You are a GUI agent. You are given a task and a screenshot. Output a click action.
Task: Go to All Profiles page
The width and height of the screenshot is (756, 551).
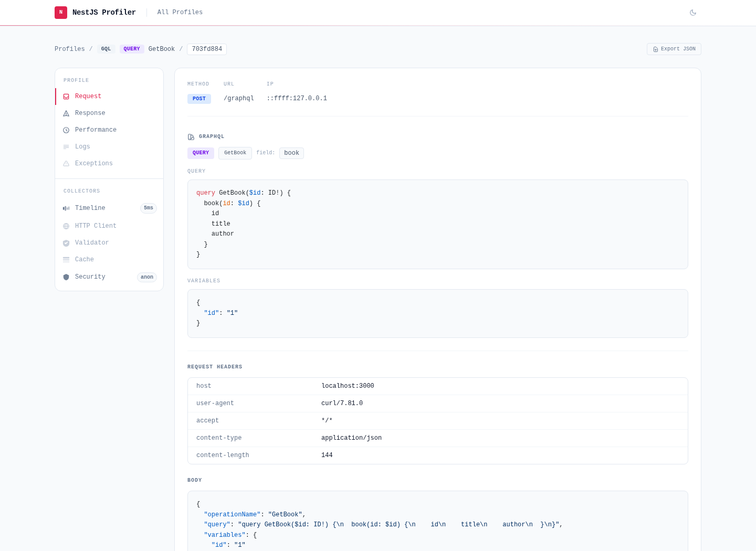[180, 13]
